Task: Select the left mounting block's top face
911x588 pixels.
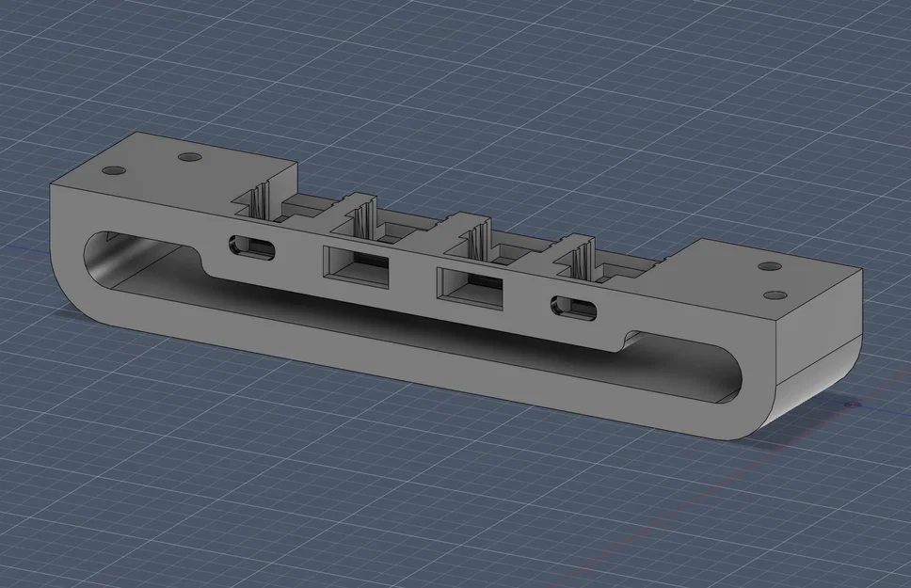Action: click(174, 177)
